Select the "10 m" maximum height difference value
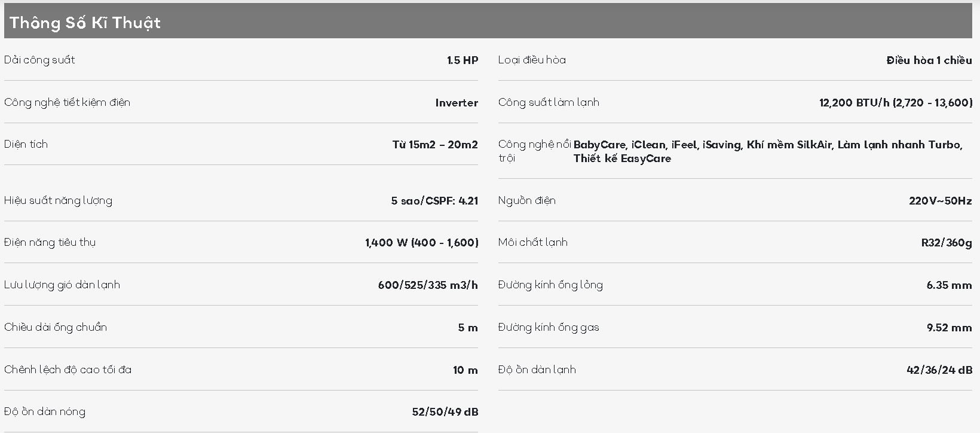 coord(465,370)
